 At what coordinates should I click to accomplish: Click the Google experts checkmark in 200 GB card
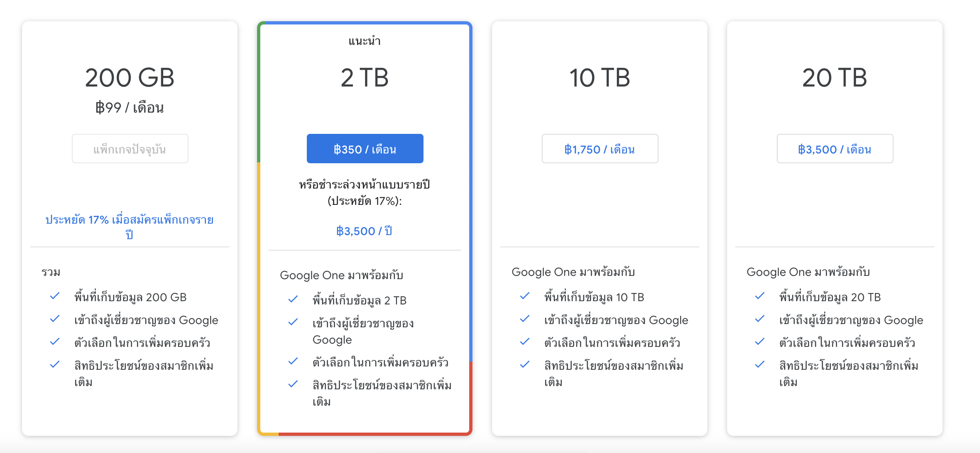click(55, 319)
